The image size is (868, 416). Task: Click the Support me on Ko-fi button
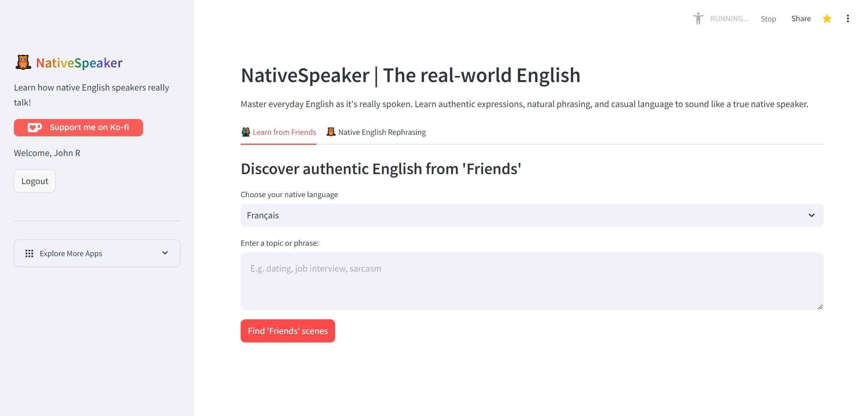coord(78,127)
